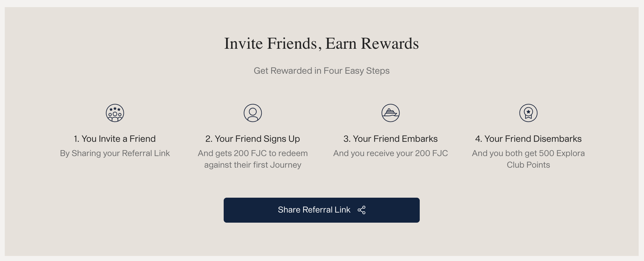The height and width of the screenshot is (261, 644).
Task: Click 'against their first Journey' line
Action: (x=252, y=165)
